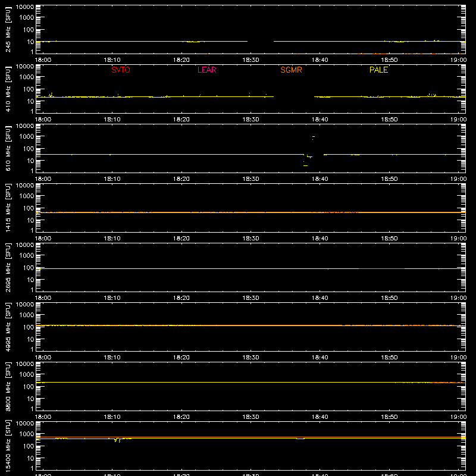
Task: Select the 410 MHz [SFU] axis title
Action: 8,89
